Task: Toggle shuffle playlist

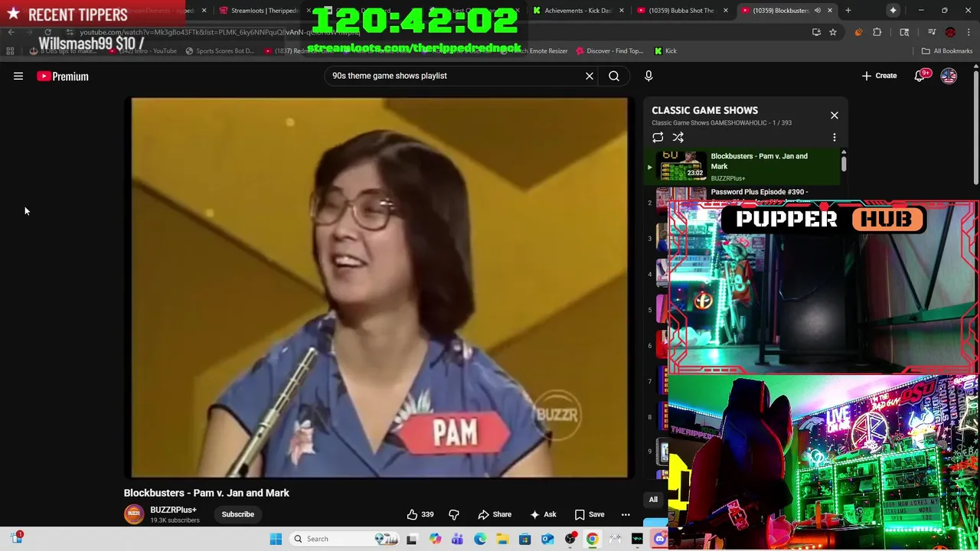Action: point(678,138)
